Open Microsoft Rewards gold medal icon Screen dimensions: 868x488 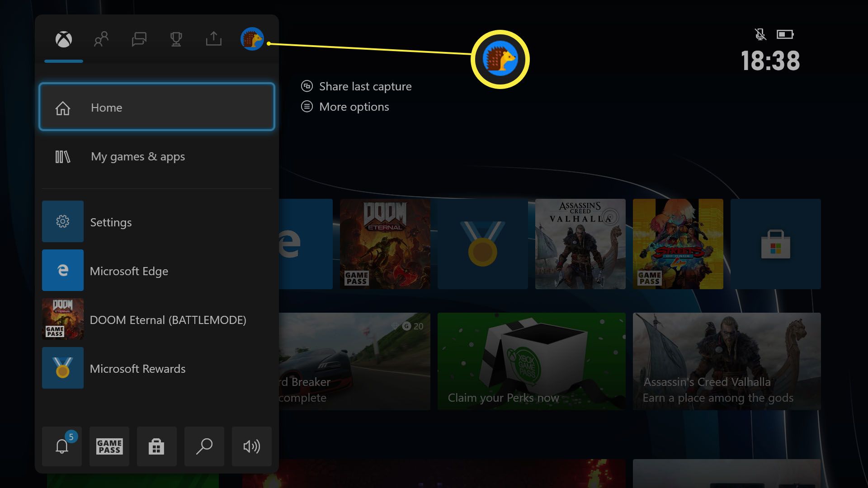(x=62, y=368)
